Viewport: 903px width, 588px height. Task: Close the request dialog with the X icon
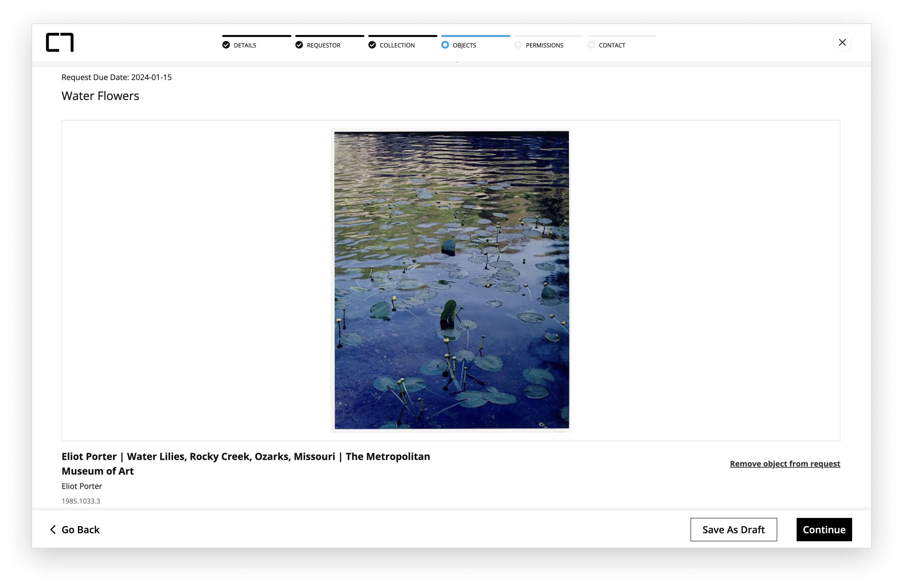842,43
